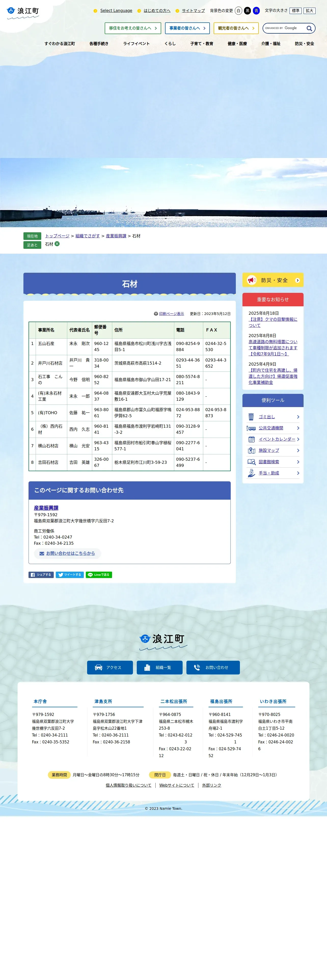
Task: Open the Select Language option
Action: [116, 11]
